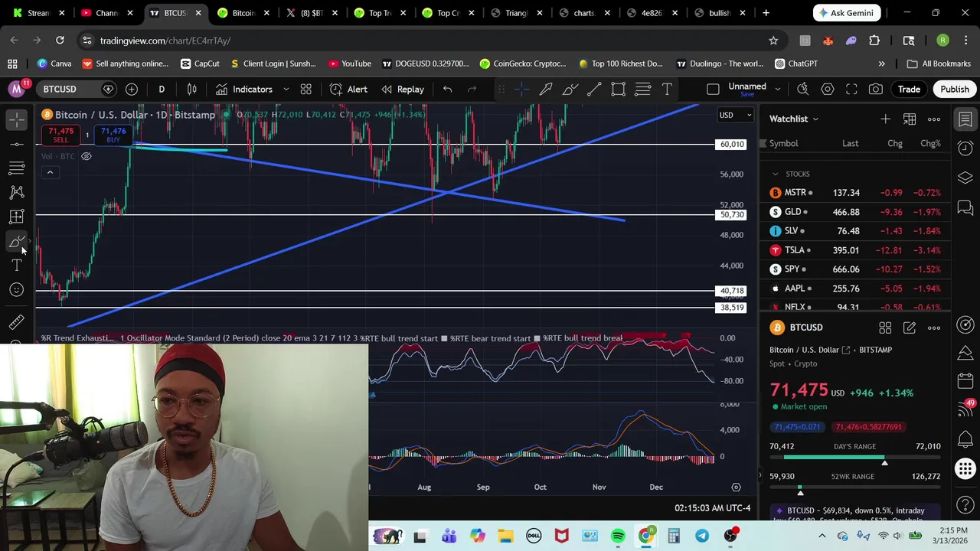Screen dimensions: 980x551
Task: Open watchlist more options three dots
Action: (x=934, y=119)
